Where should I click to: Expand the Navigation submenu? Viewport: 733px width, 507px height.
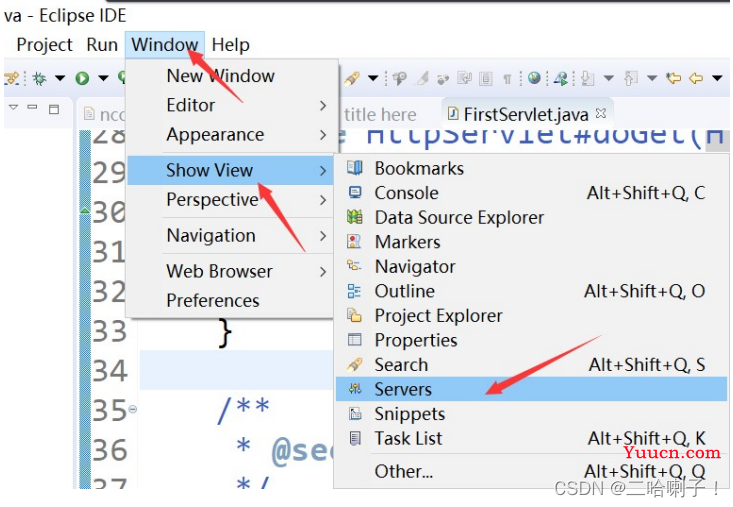click(232, 236)
